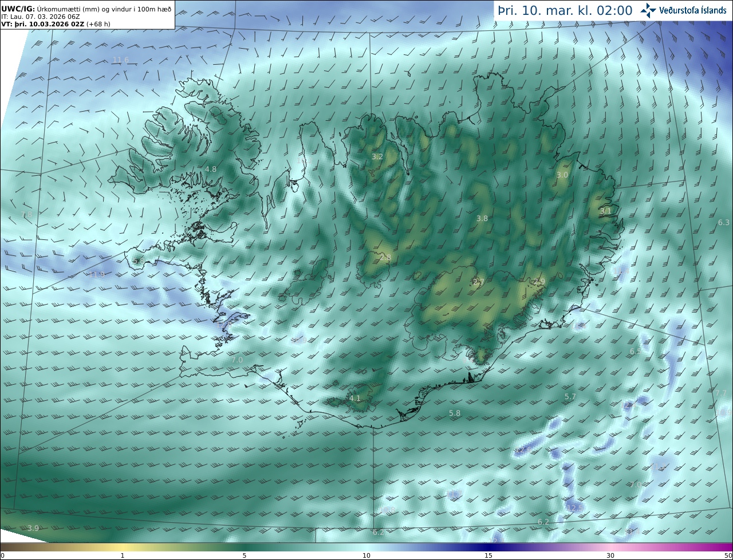Click the 3.8 value in central Iceland
Screen dimensions: 733x560
point(482,219)
